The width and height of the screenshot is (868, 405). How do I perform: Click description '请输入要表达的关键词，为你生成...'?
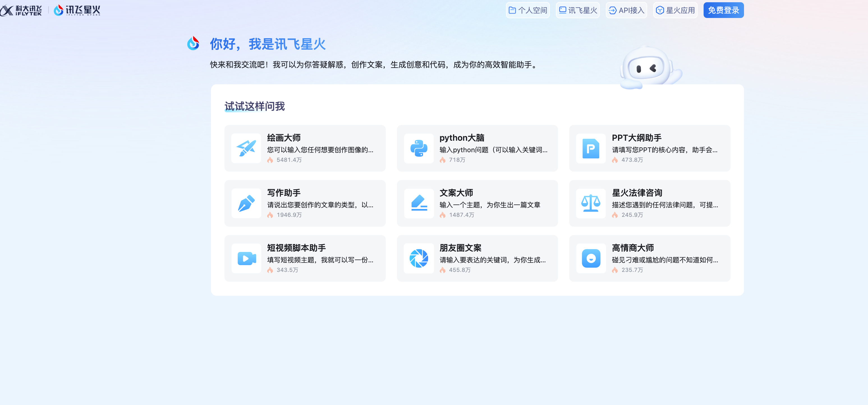[x=493, y=260]
